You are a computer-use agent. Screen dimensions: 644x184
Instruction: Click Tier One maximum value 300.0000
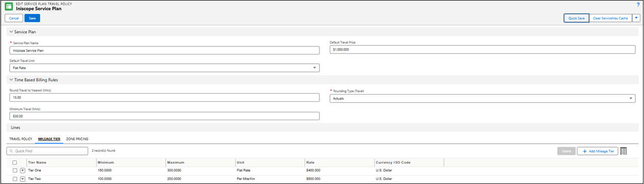(x=175, y=170)
